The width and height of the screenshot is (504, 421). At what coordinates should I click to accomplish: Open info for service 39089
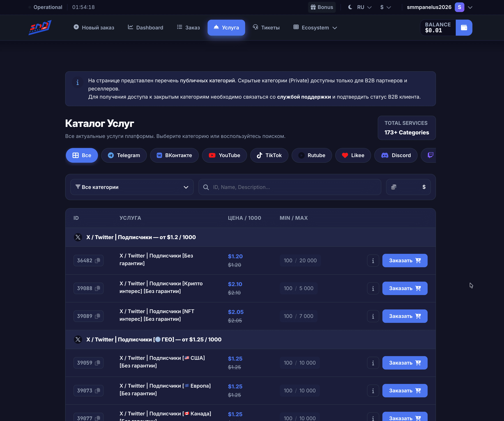pyautogui.click(x=373, y=316)
